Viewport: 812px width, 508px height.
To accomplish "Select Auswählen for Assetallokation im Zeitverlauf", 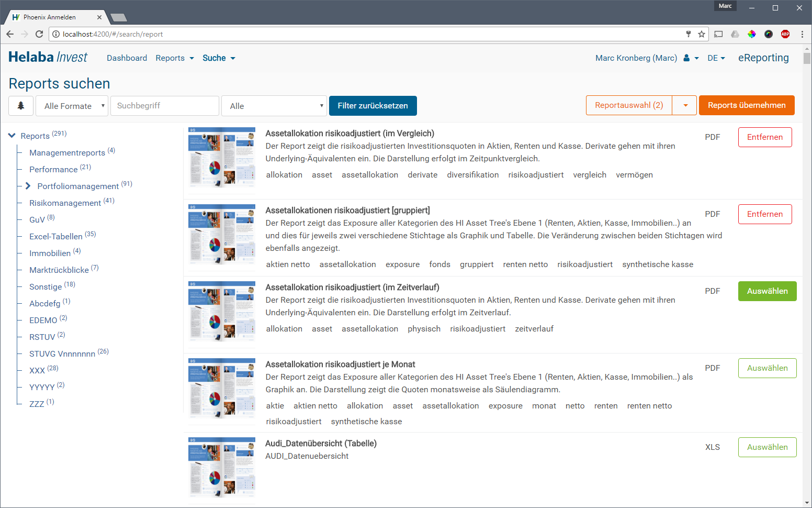I will point(767,291).
